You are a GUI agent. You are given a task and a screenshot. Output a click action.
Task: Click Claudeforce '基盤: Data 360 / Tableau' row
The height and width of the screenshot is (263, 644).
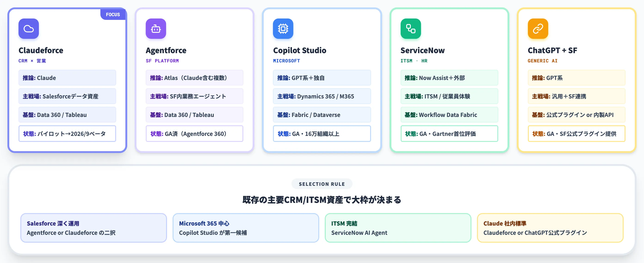point(67,115)
